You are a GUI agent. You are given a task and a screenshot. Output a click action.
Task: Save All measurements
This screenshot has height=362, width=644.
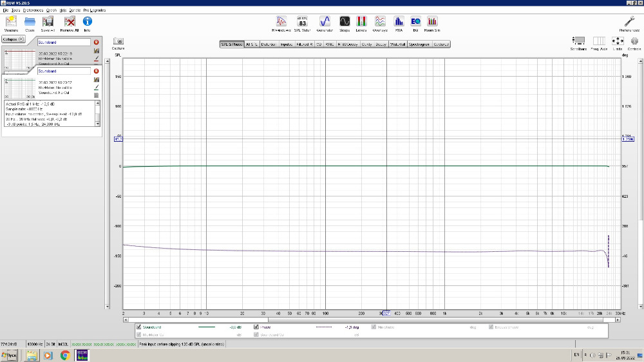[x=48, y=24]
